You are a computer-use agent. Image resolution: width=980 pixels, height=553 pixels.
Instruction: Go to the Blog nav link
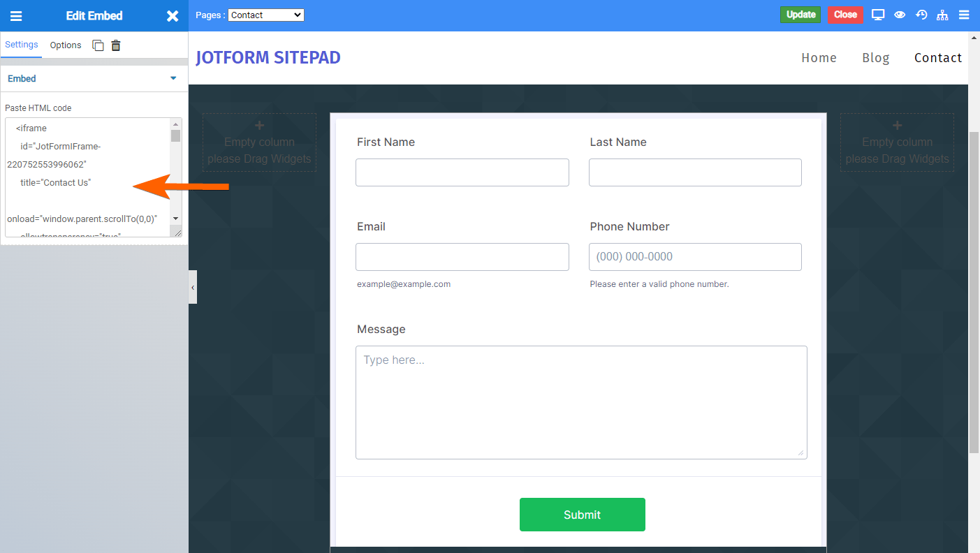(x=876, y=58)
